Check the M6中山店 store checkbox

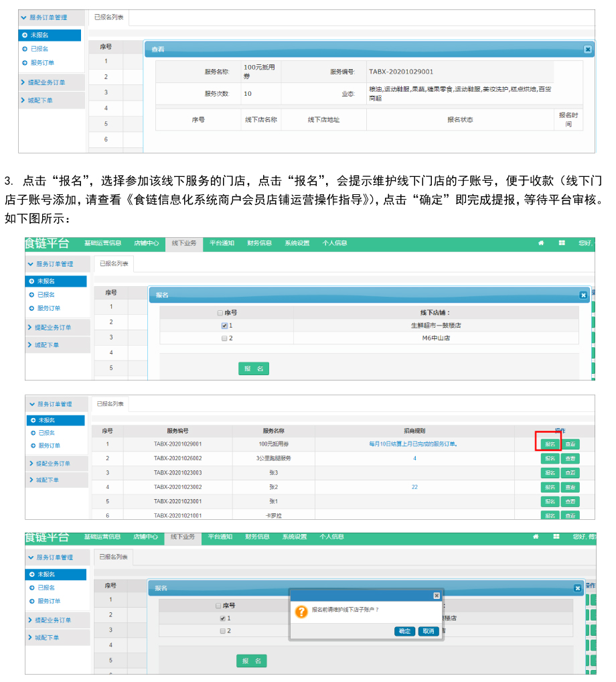coord(224,338)
